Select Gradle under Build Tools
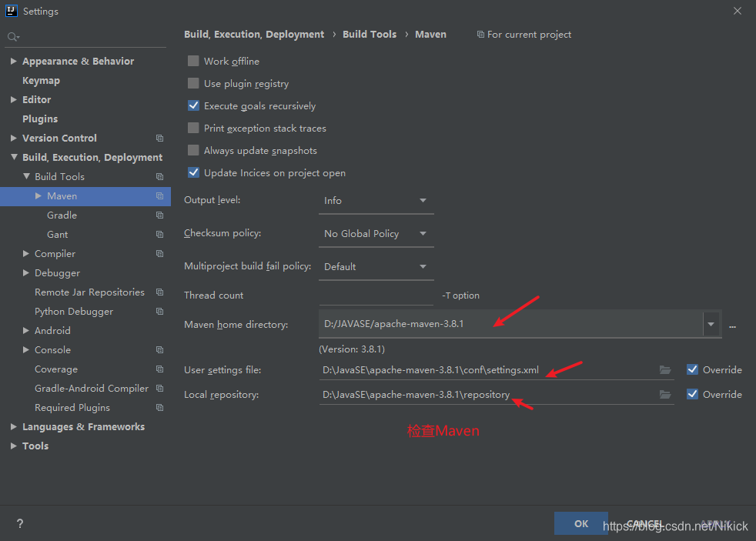Screen dimensions: 756x541 (62, 215)
